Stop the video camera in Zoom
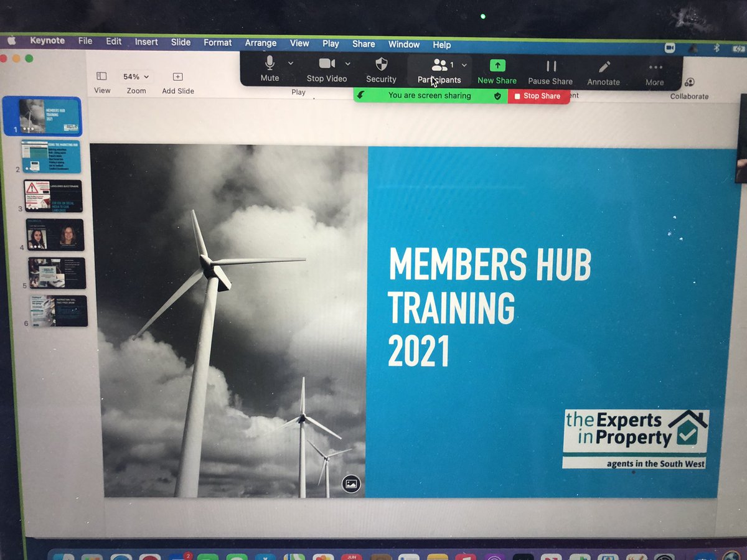 point(326,68)
